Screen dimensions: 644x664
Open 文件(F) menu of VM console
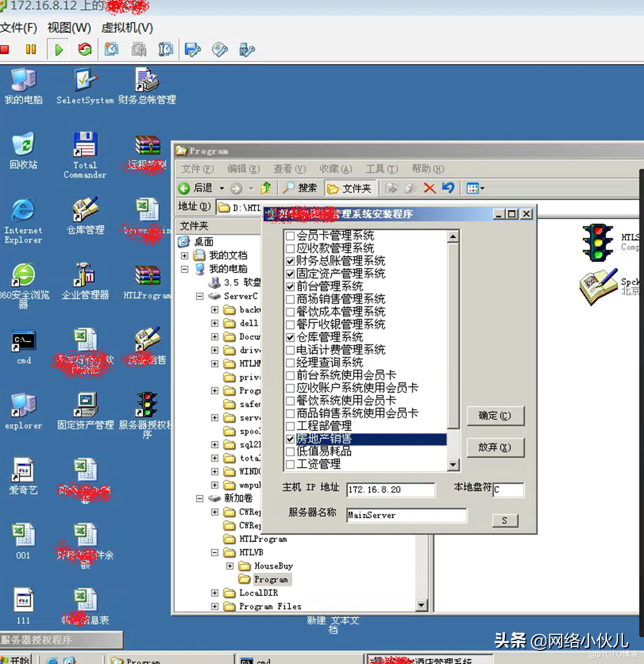tap(18, 28)
